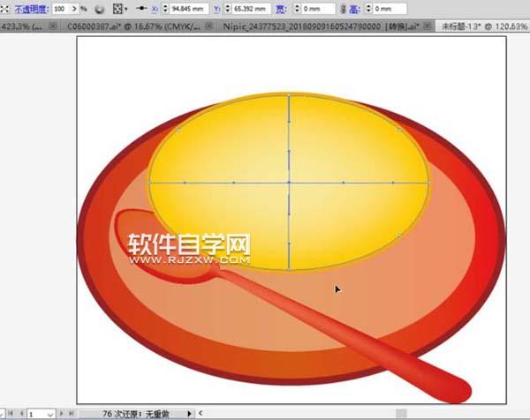Screen dimensions: 530x420
Task: Step the Y coordinate value spinner
Action: click(228, 9)
